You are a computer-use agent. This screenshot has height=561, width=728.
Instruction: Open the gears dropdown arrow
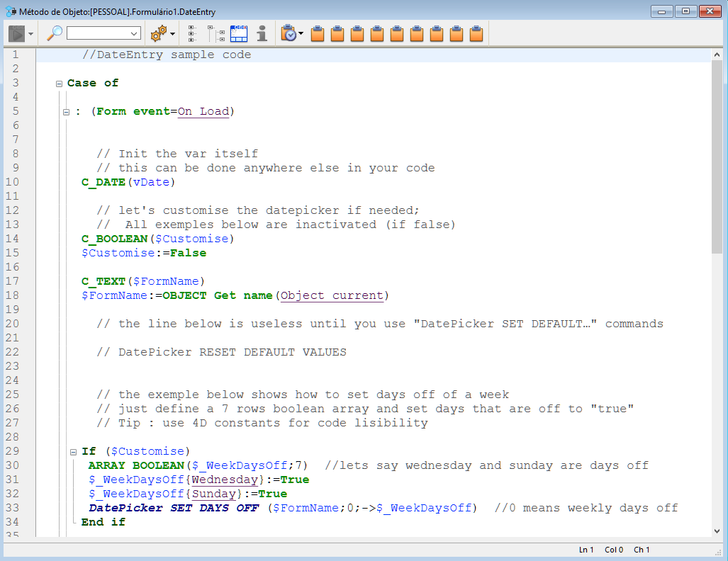(x=172, y=33)
